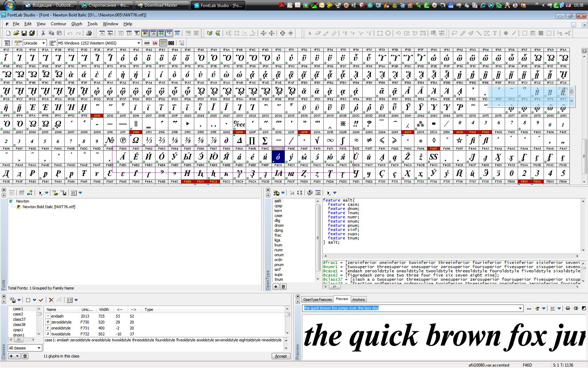Open the book-shaped icon in main toolbar
Image resolution: width=588 pixels, height=368 pixels.
point(210,33)
